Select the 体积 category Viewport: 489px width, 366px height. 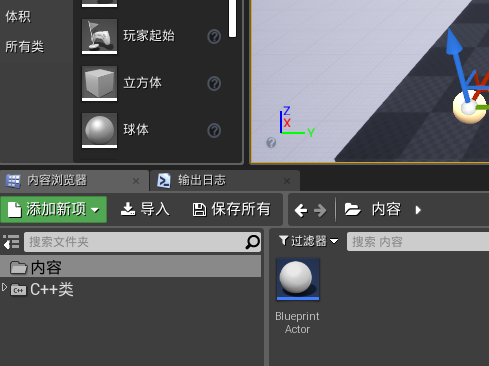(x=18, y=16)
